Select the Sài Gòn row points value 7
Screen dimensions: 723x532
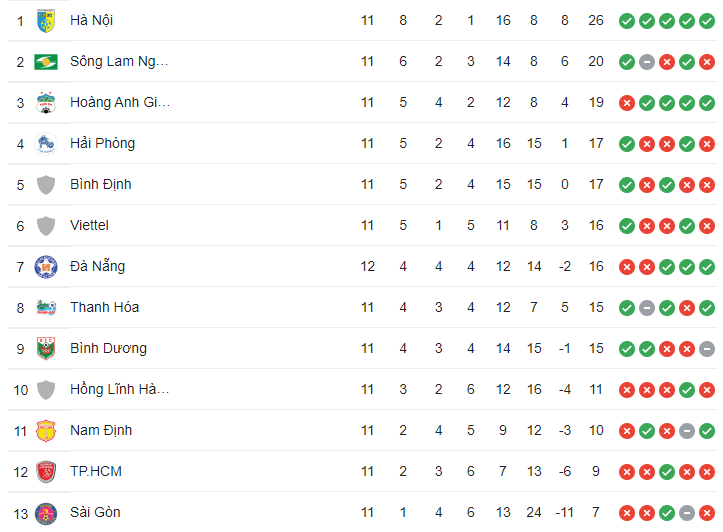click(596, 512)
